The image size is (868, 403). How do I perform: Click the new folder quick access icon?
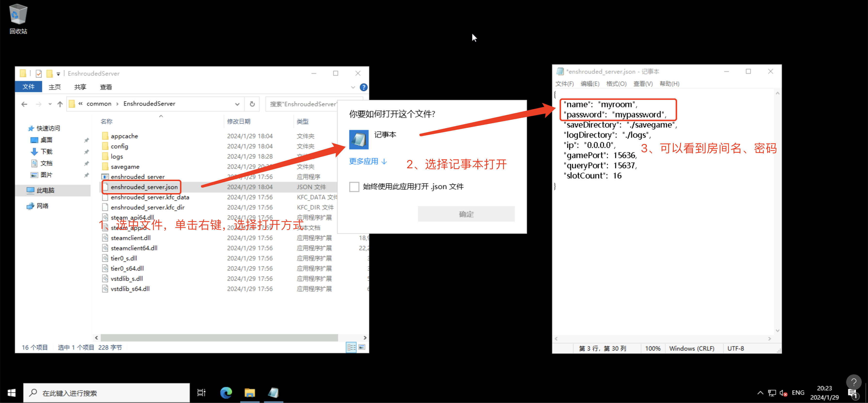(x=50, y=73)
